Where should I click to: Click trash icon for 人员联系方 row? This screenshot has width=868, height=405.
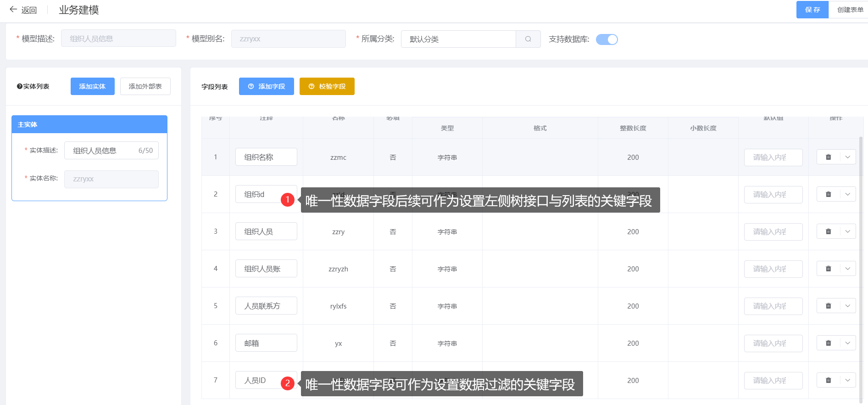(x=828, y=306)
